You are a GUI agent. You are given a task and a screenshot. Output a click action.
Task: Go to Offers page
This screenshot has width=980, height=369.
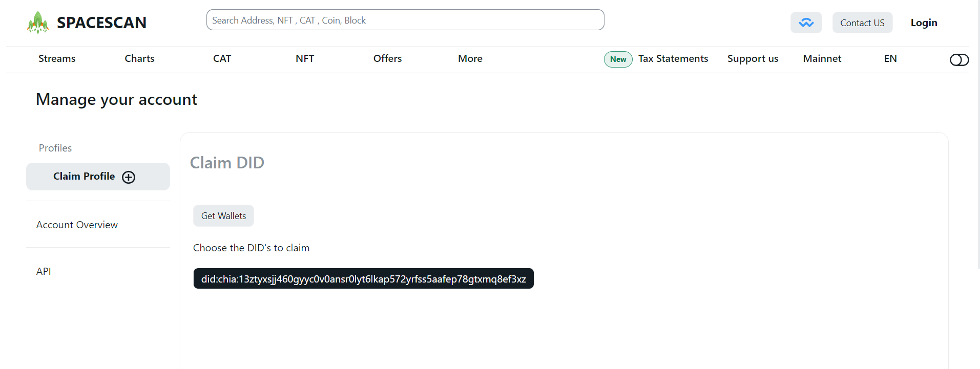point(387,59)
